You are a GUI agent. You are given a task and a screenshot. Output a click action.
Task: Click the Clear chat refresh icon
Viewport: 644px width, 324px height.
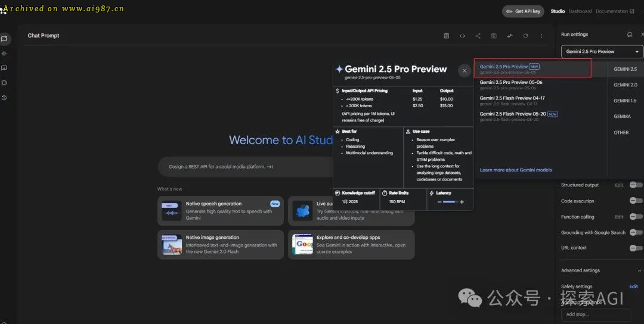(x=526, y=36)
